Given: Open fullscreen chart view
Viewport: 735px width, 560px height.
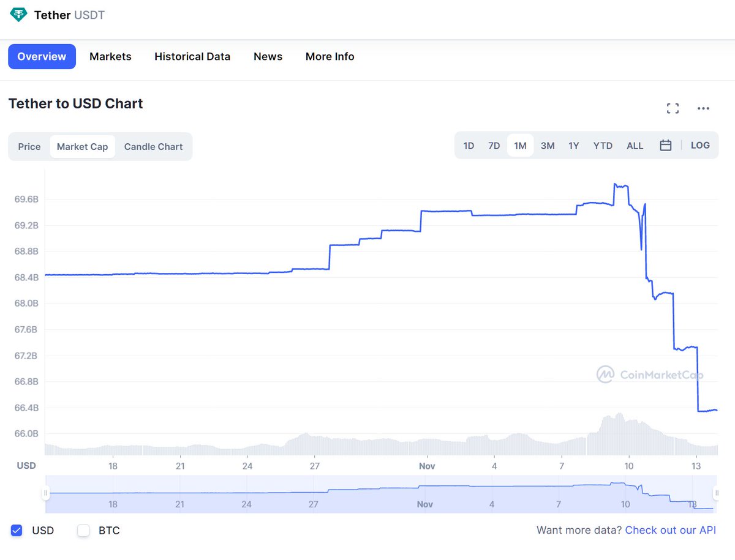Looking at the screenshot, I should (x=673, y=109).
